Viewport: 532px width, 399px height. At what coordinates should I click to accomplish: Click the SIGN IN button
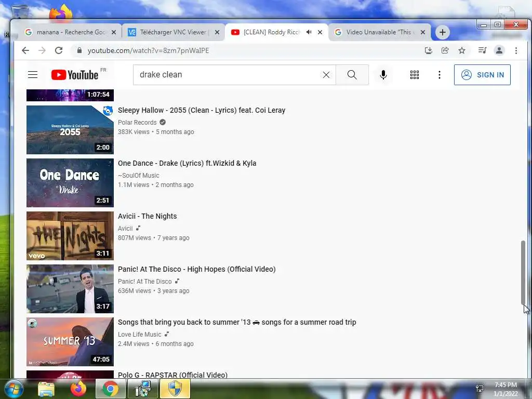pos(482,75)
